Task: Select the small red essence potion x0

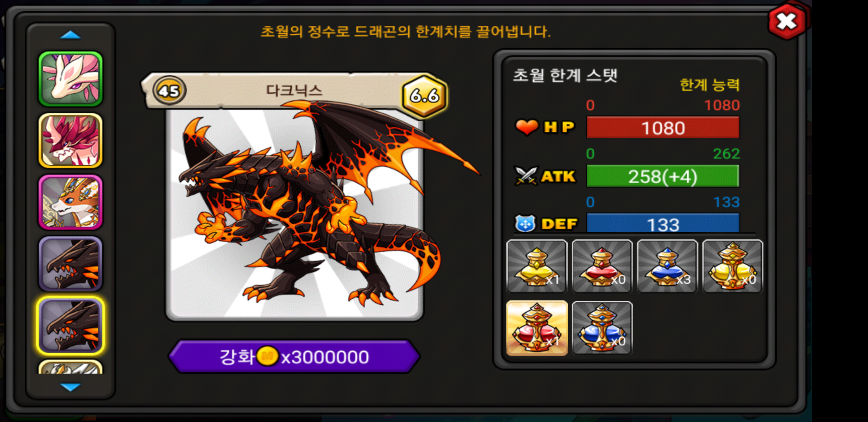Action: click(602, 266)
